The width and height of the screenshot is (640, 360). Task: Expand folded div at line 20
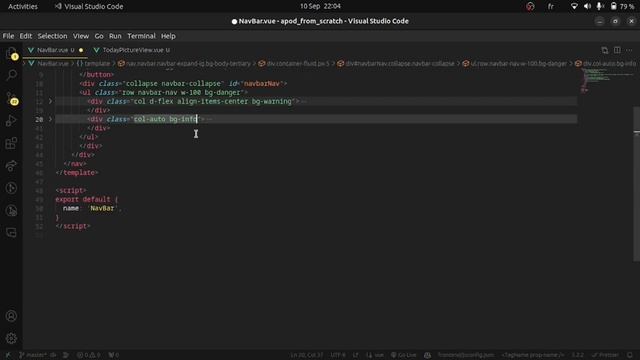50,119
